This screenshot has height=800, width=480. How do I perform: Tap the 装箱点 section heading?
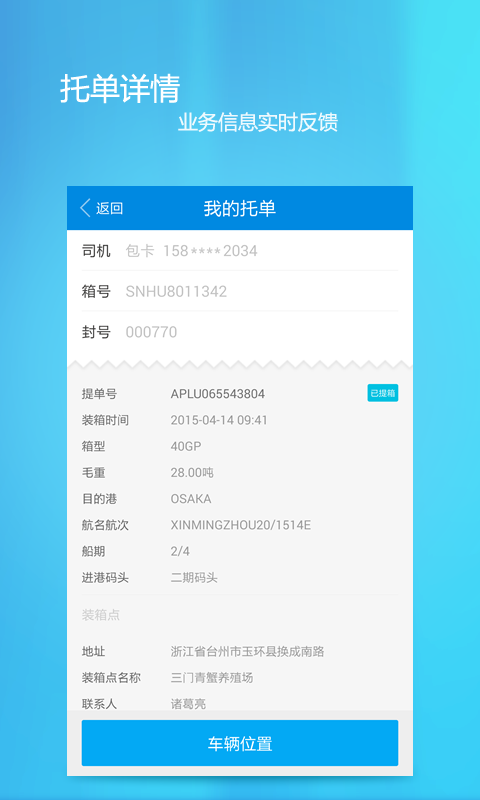pyautogui.click(x=101, y=615)
